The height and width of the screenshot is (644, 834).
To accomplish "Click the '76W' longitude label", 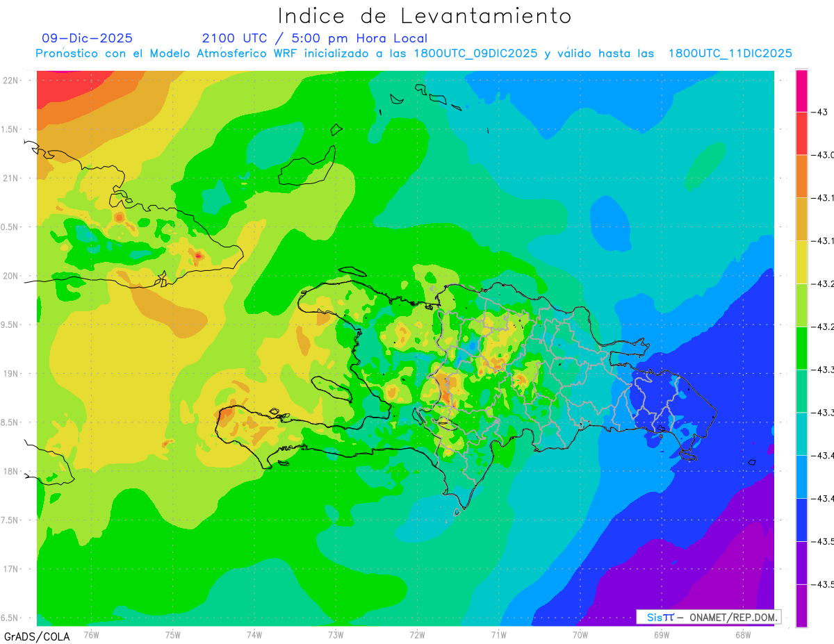I will coord(91,635).
